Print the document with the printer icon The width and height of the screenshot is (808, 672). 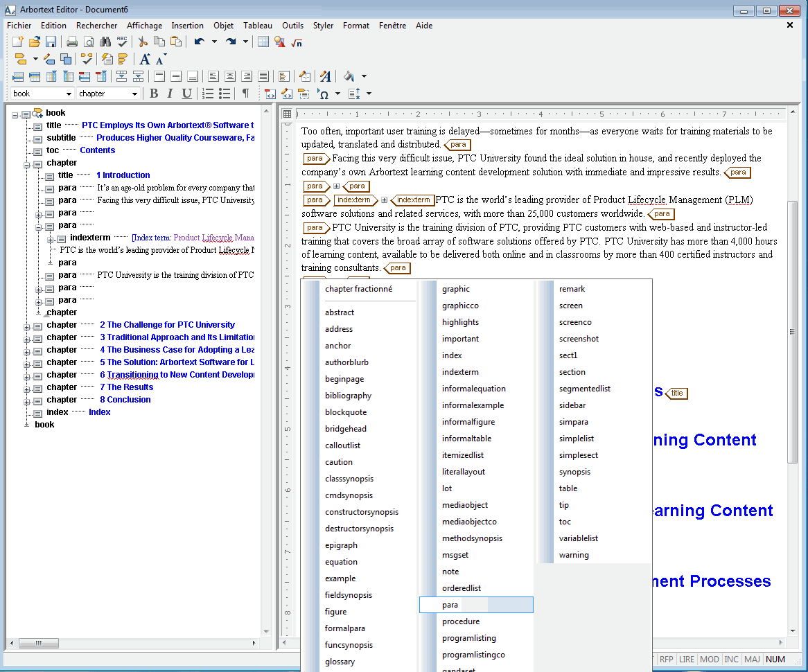point(72,42)
